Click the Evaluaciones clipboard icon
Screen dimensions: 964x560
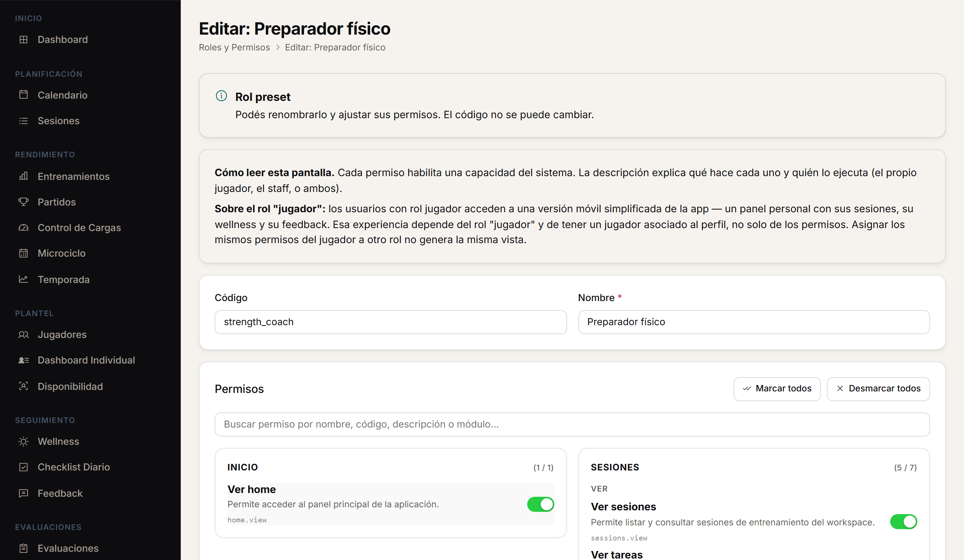23,548
